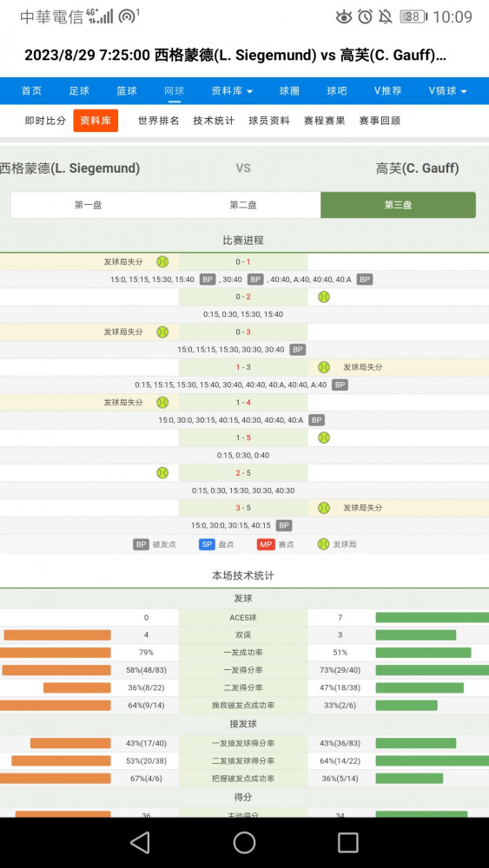Click the BP badge in the legend

click(142, 544)
